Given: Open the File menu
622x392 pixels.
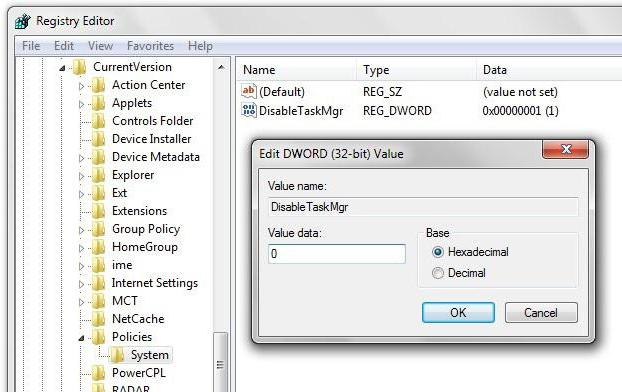Looking at the screenshot, I should [31, 46].
